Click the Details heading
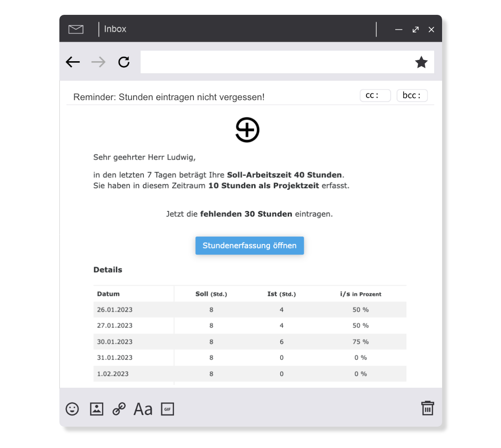Viewport: 501px width, 448px height. (x=108, y=270)
